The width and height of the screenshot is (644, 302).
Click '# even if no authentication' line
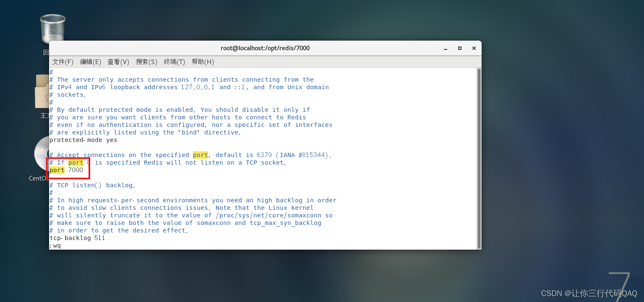tap(191, 125)
